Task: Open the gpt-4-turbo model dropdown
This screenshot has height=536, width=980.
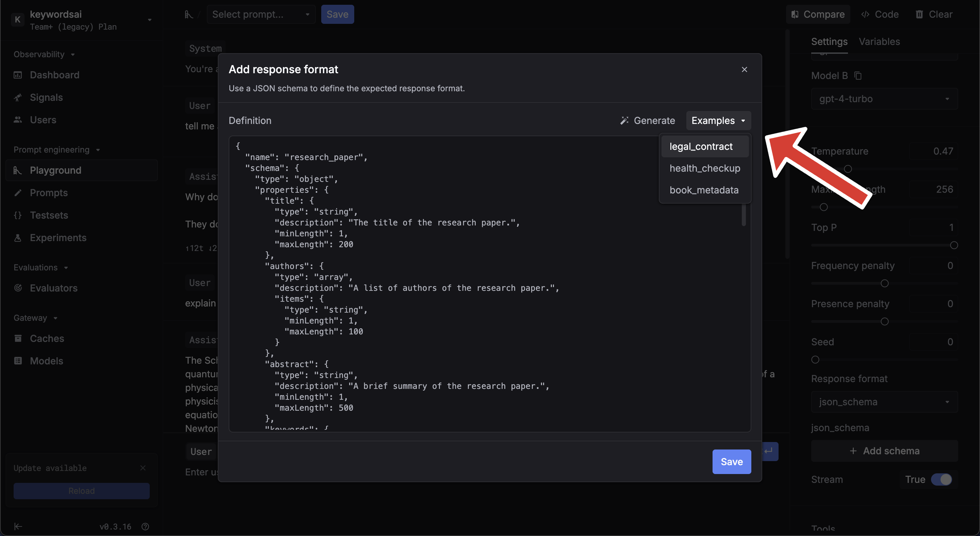Action: coord(884,99)
